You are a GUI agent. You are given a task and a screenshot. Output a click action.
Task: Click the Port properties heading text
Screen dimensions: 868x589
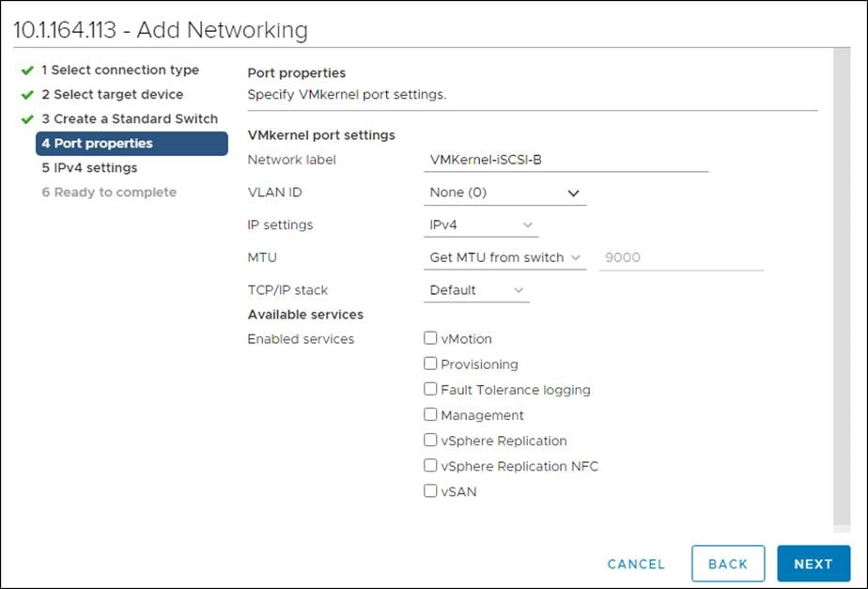(297, 72)
